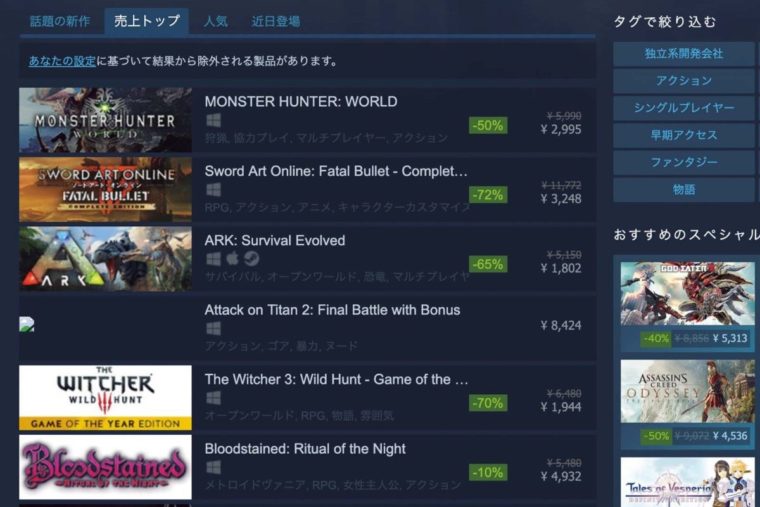Open the 人気 tab
Screen dimensions: 760x507
(x=216, y=21)
